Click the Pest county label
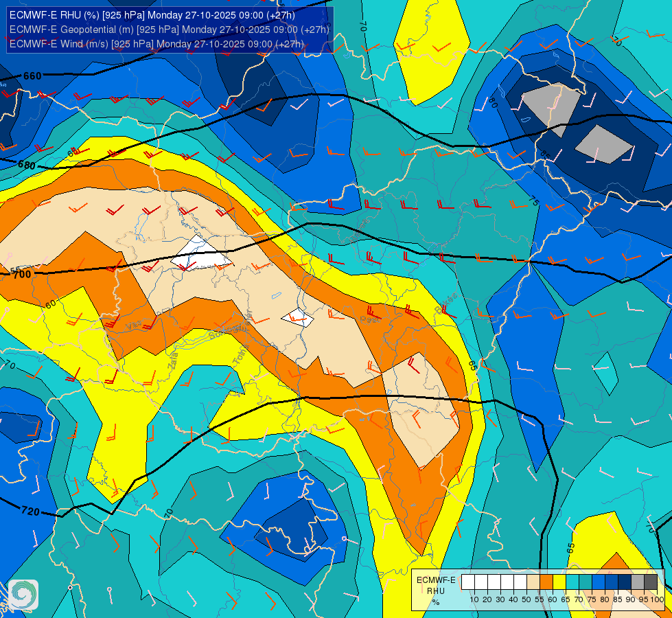This screenshot has width=672, height=618. pyautogui.click(x=370, y=319)
